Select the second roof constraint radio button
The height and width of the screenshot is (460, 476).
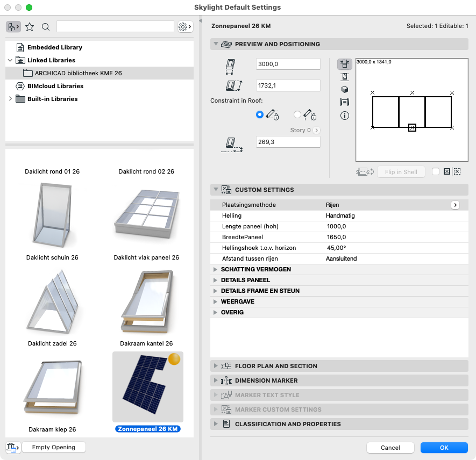pyautogui.click(x=297, y=114)
